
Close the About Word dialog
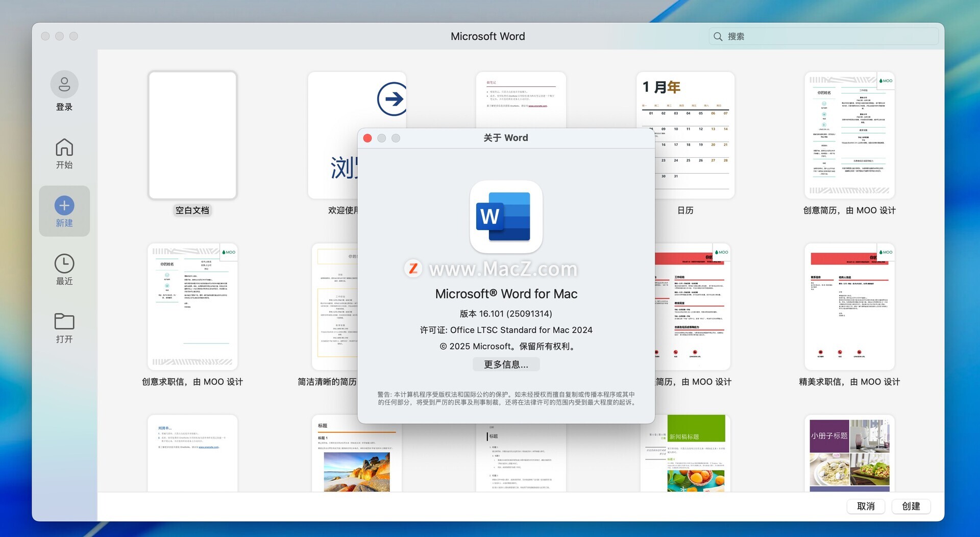pyautogui.click(x=367, y=138)
